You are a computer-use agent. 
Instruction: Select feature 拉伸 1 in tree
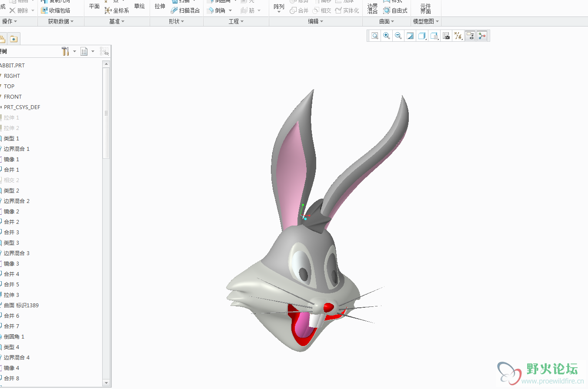pyautogui.click(x=11, y=117)
